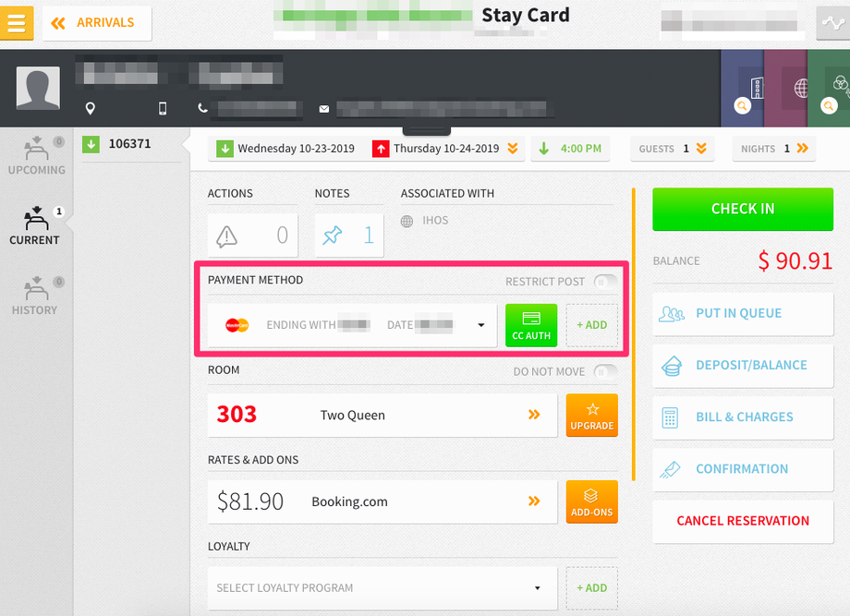Screen dimensions: 850x616
Task: Click the green CHECK IN button
Action: (743, 209)
